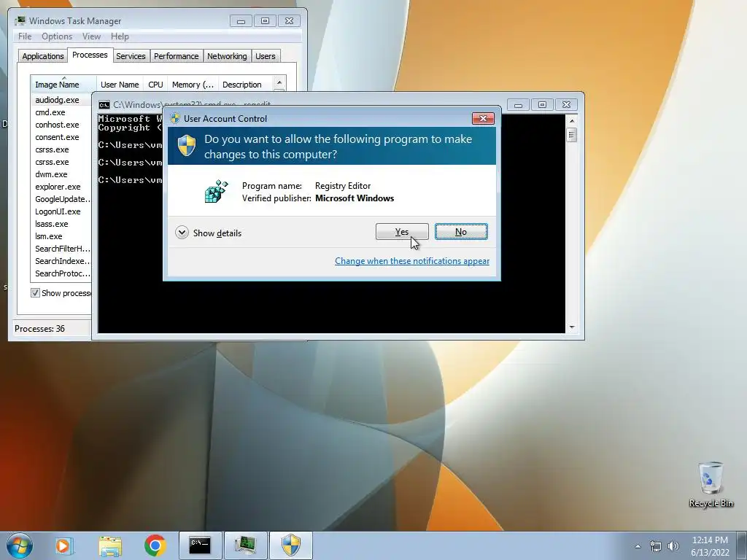Switch to Task Manager taskbar button
This screenshot has width=747, height=560.
pyautogui.click(x=245, y=545)
